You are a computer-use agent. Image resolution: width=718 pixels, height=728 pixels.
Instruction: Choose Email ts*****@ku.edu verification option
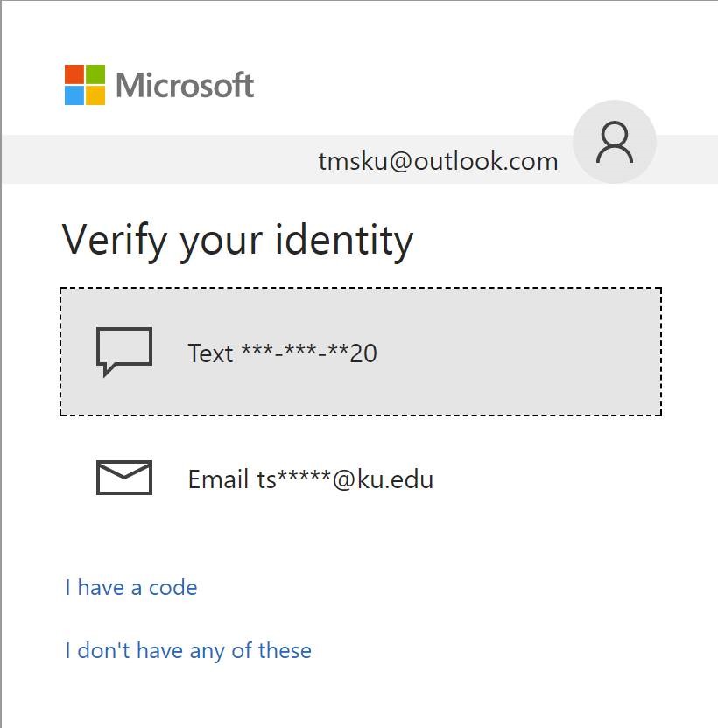[361, 479]
